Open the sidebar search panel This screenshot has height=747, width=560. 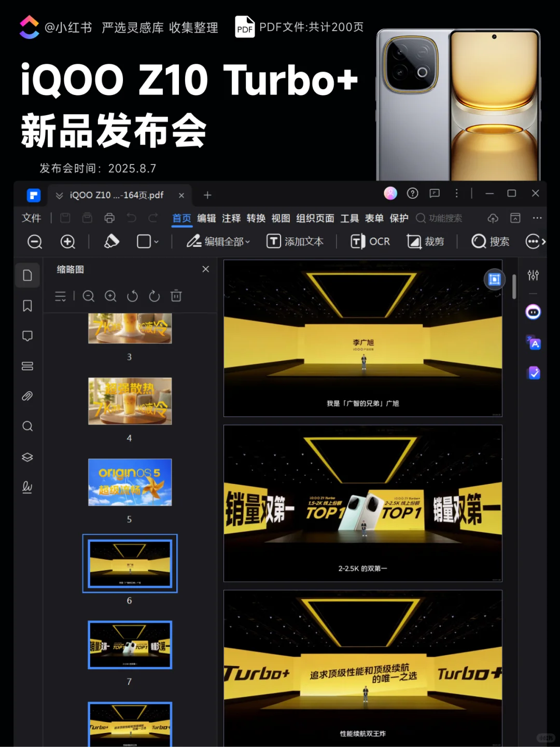(27, 426)
